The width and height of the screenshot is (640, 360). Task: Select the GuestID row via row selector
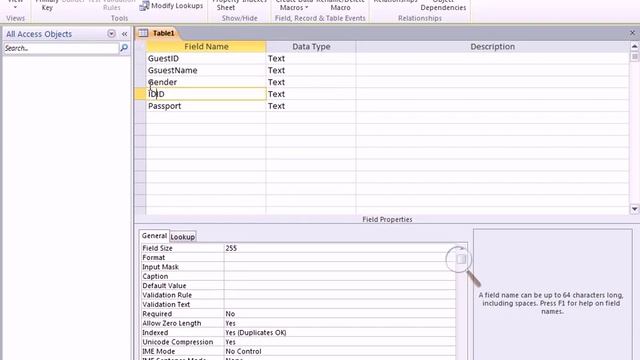(x=140, y=58)
